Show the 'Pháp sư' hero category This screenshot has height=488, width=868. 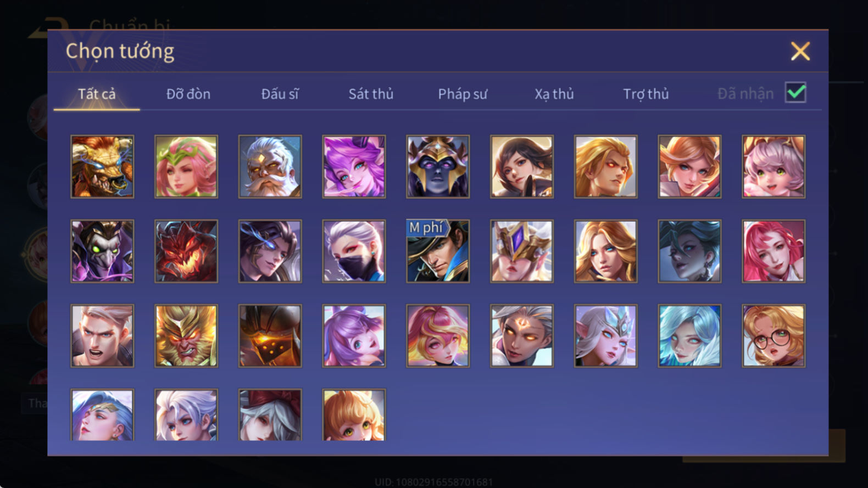463,94
